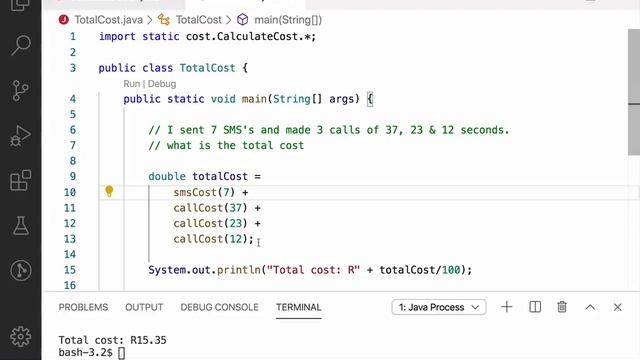
Task: Open the Source Control view
Action: coord(20,90)
